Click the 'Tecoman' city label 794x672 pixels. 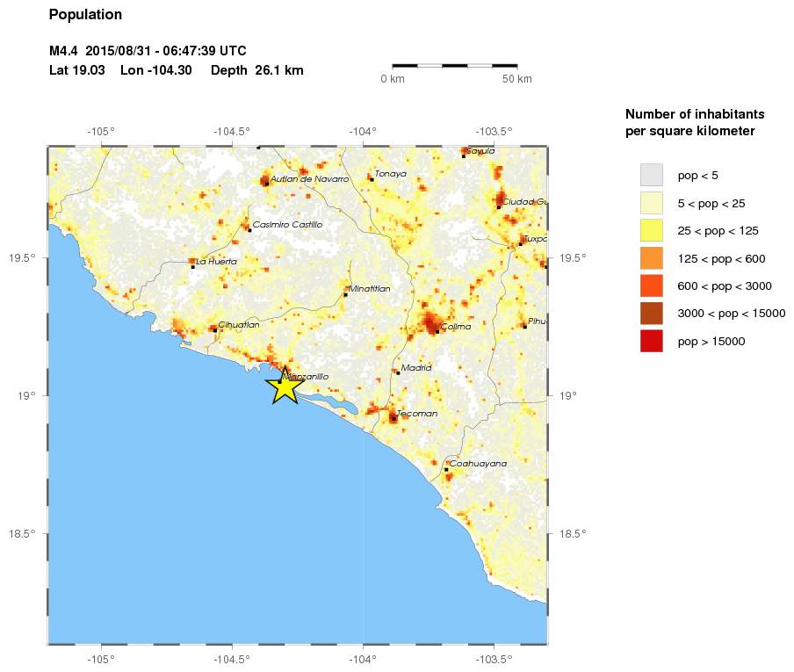(417, 413)
